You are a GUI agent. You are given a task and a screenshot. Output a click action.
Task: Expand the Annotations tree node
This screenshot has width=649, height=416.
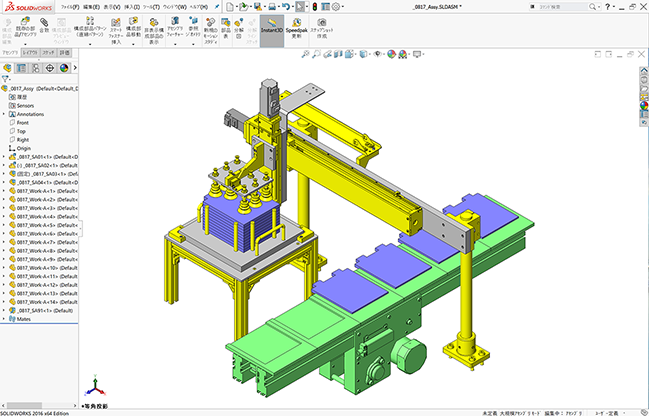[4, 113]
